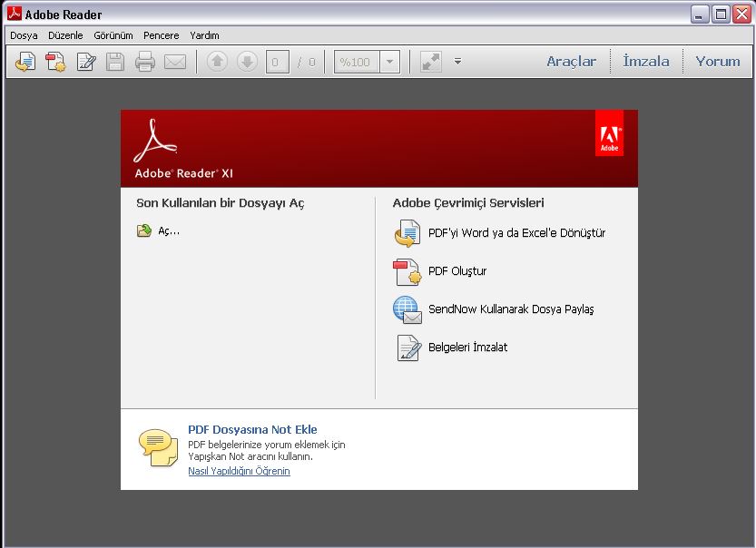Click the sign document pen toolbar icon
The image size is (756, 548).
coord(86,62)
